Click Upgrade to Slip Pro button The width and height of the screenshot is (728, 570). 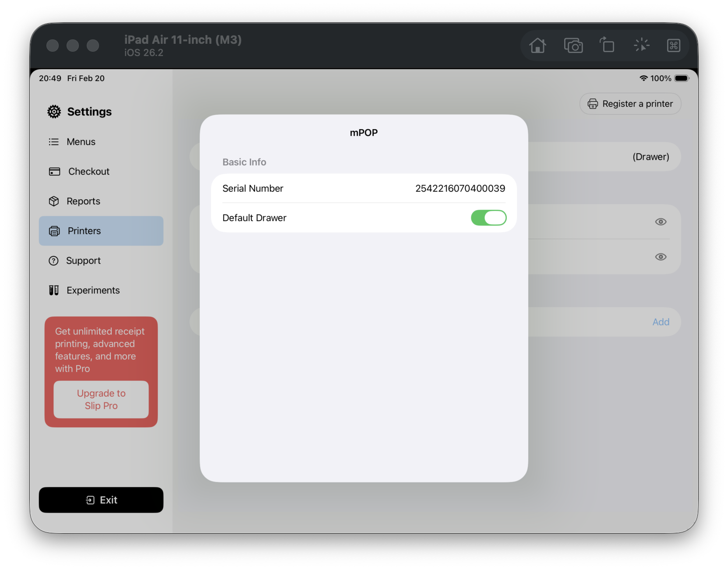tap(101, 399)
